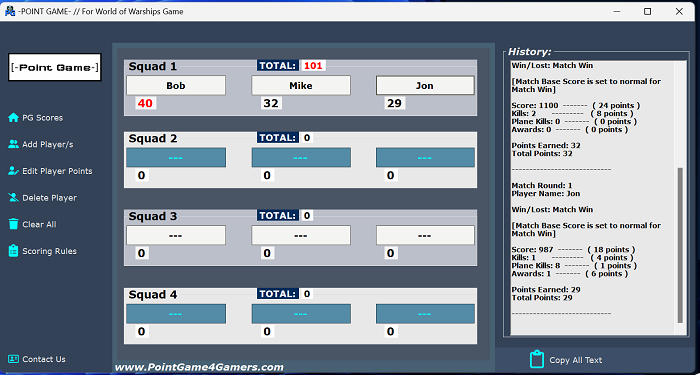This screenshot has height=375, width=700.
Task: Open the Contact Us link
Action: (x=44, y=359)
